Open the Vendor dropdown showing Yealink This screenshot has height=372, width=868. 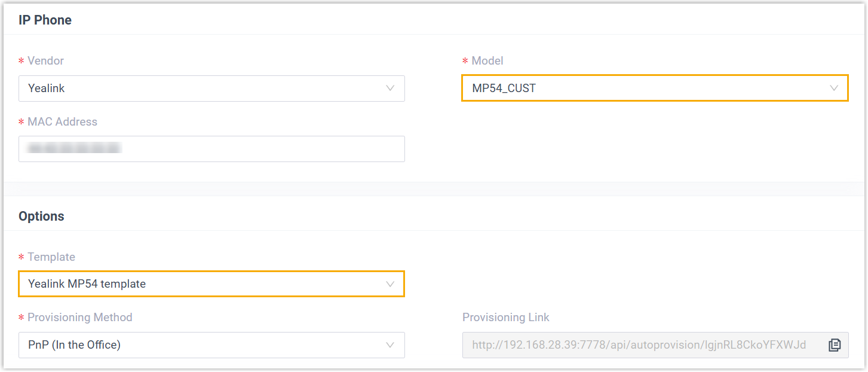click(x=203, y=88)
